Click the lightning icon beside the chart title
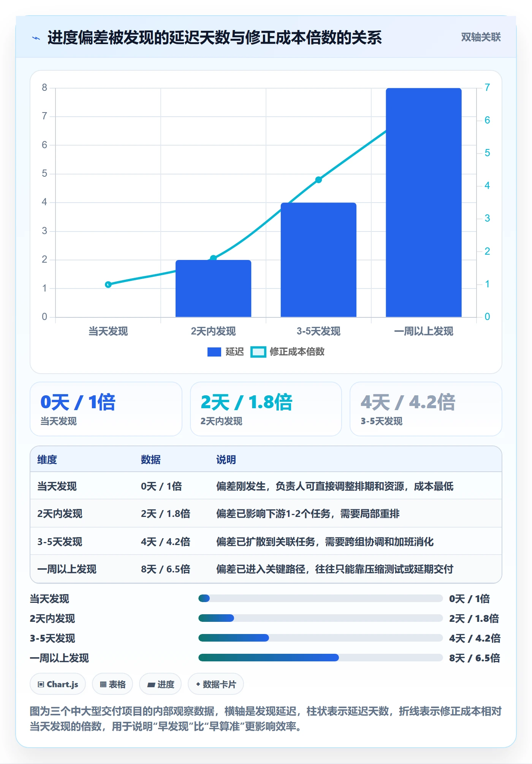Viewport: 532px width, 764px height. [x=36, y=38]
